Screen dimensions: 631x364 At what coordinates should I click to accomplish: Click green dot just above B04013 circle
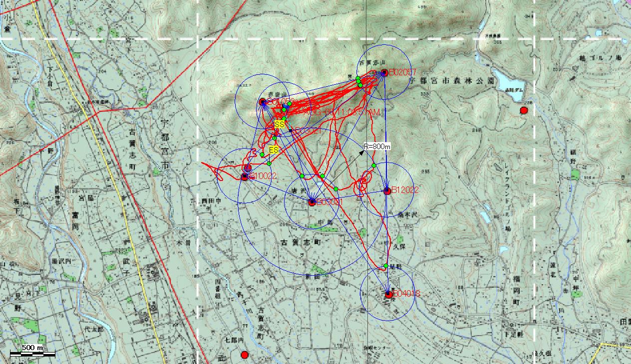coord(386,266)
